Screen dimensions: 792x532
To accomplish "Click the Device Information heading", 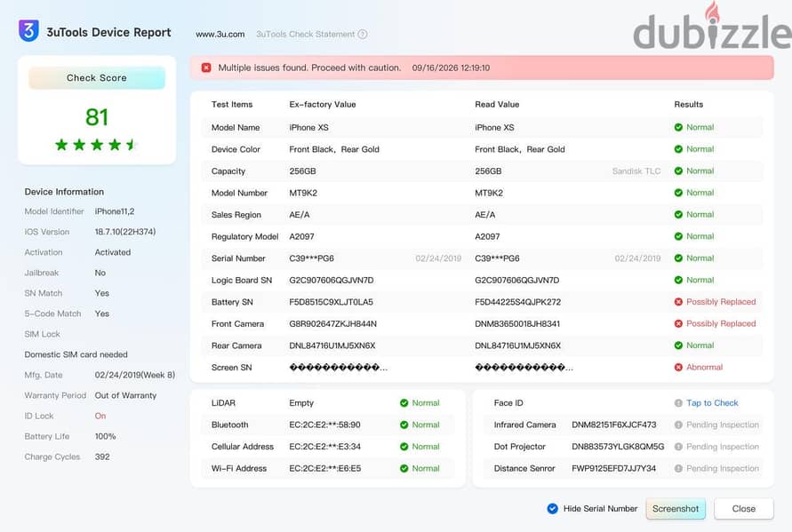I will coord(64,192).
